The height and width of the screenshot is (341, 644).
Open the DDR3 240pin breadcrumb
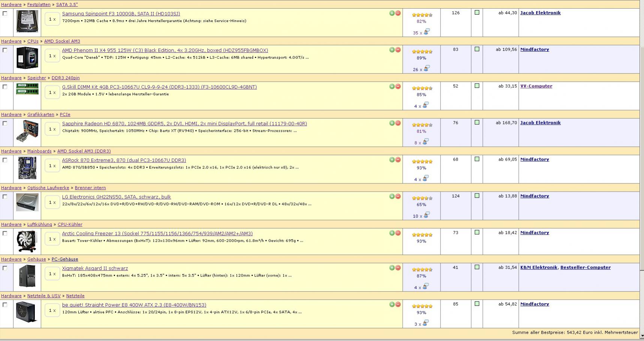66,78
